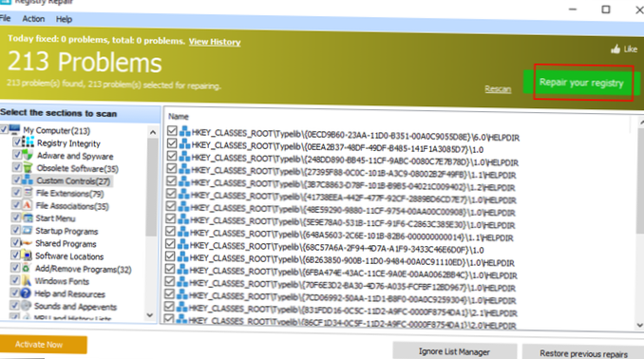
Task: Click Restore previous repairs button
Action: tap(583, 353)
